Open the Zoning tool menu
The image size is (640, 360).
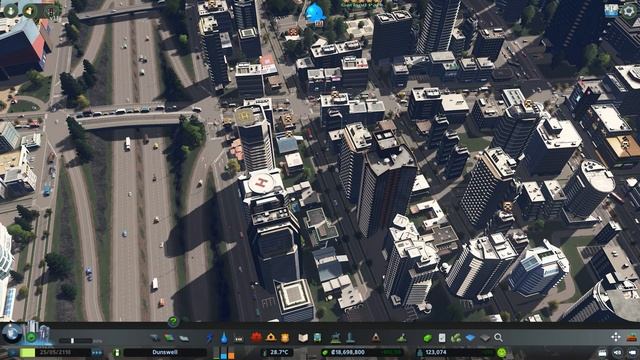coord(169,338)
